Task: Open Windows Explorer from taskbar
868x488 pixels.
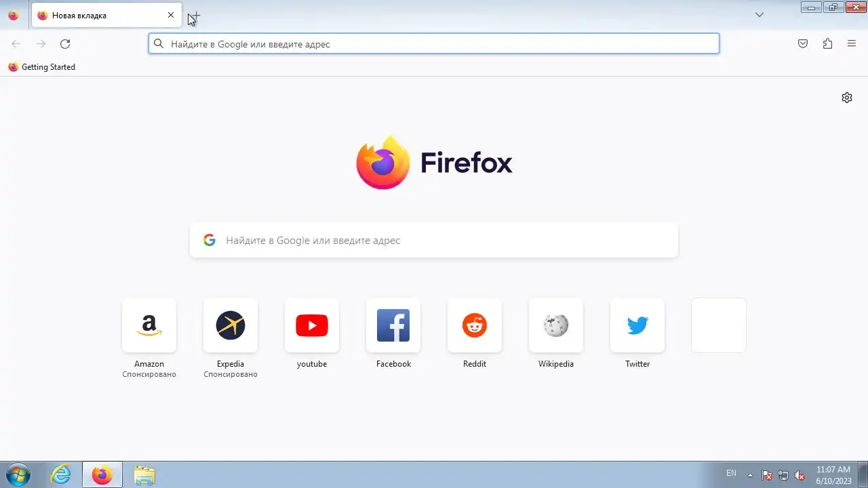Action: [144, 474]
